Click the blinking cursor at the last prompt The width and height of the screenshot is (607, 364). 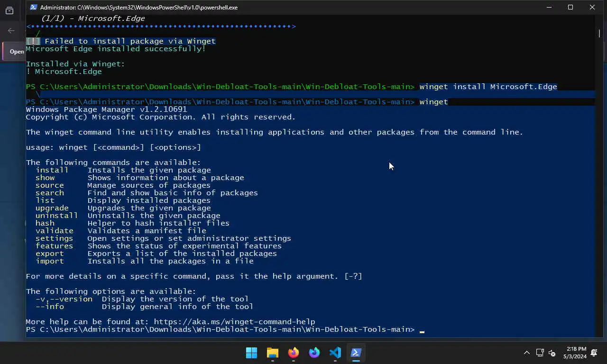(422, 332)
